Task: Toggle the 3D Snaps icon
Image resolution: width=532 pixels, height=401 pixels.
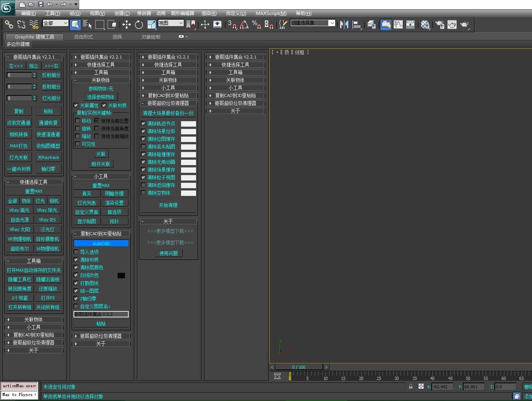Action: (232, 25)
